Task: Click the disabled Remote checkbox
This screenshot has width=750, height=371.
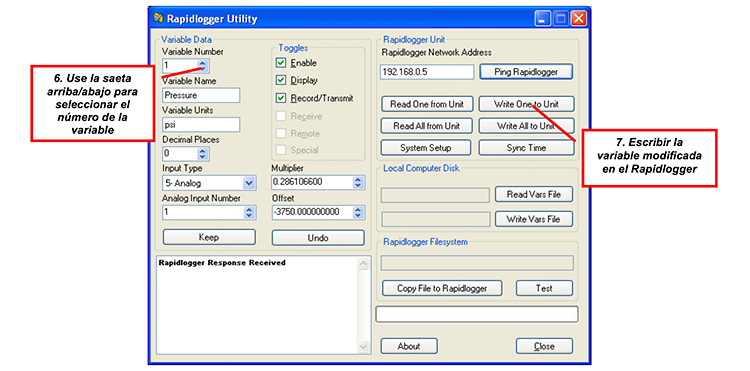Action: (x=281, y=133)
